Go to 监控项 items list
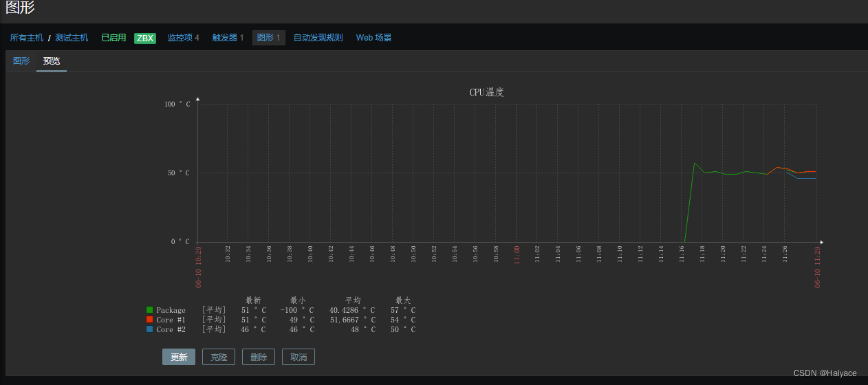 pyautogui.click(x=183, y=38)
